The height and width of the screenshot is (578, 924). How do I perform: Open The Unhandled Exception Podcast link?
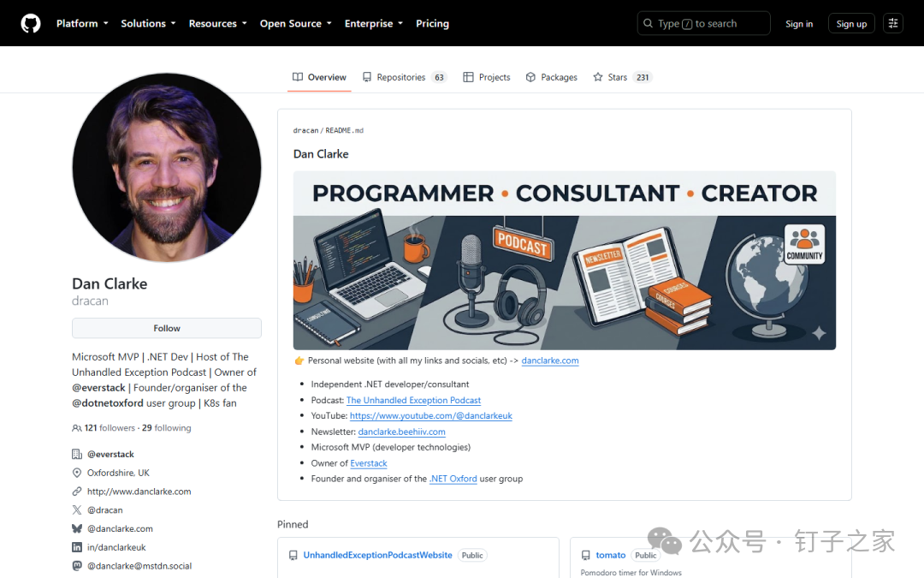[x=414, y=400]
